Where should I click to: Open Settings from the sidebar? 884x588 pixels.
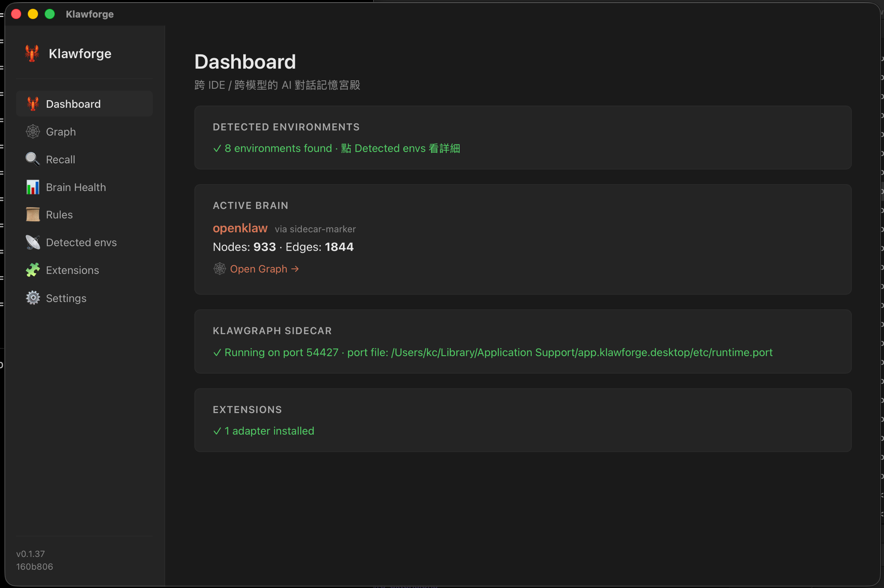tap(84, 298)
